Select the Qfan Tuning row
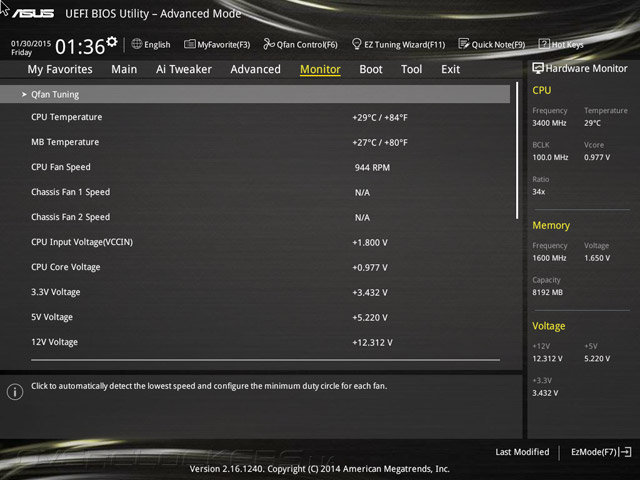 point(255,94)
